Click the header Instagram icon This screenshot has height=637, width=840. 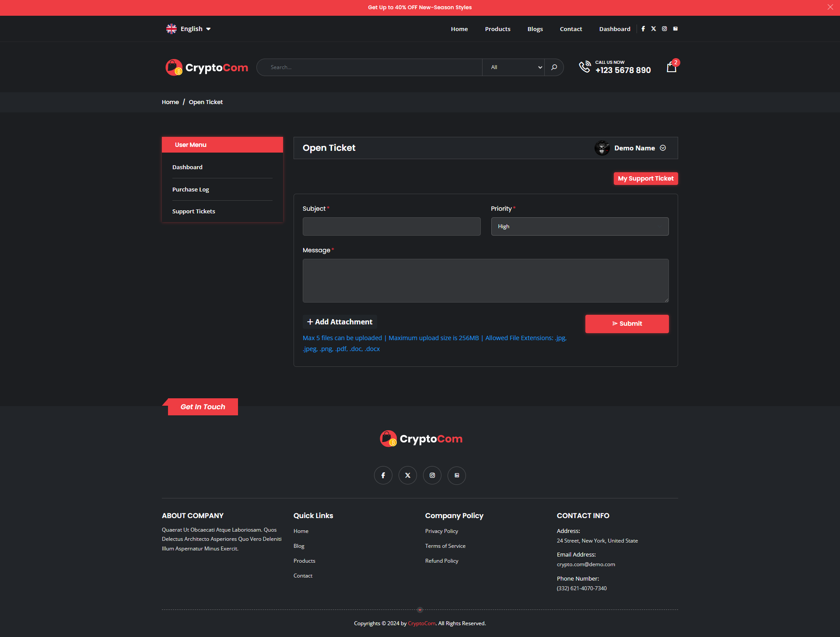click(x=665, y=29)
